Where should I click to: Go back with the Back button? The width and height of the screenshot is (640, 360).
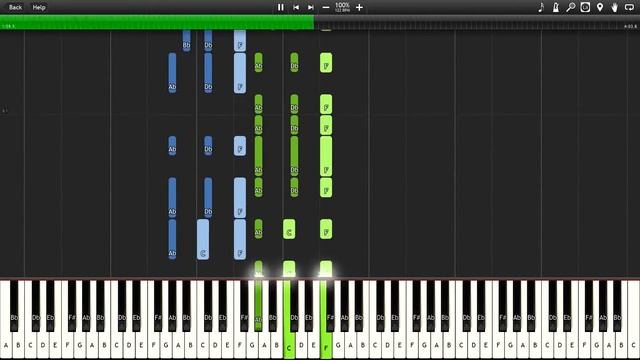pos(15,7)
